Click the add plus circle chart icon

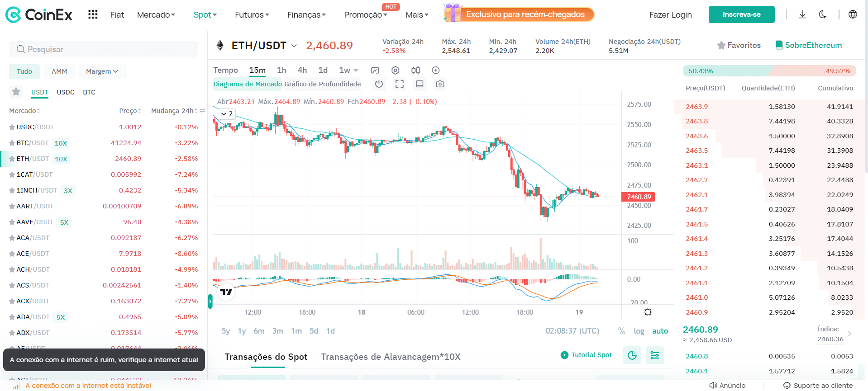click(436, 70)
